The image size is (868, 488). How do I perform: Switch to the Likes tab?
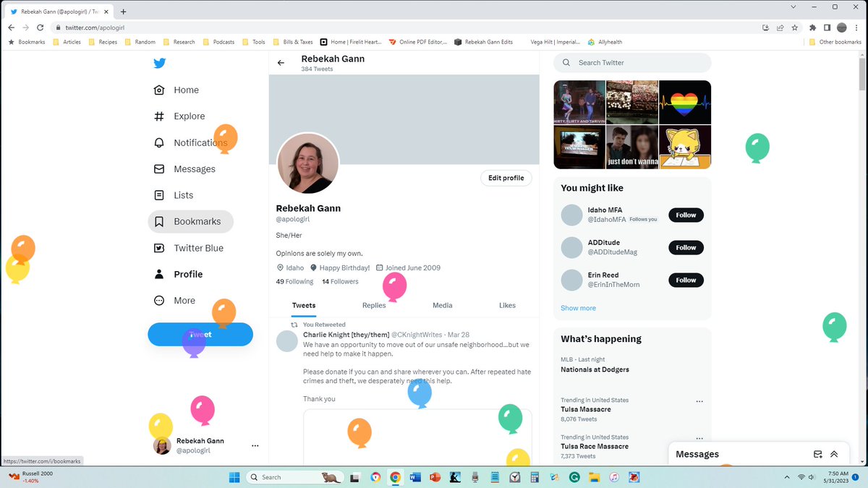508,305
